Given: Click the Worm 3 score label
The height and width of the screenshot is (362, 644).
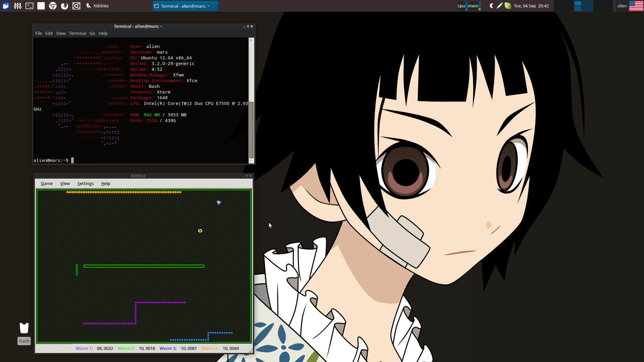Looking at the screenshot, I should (168, 348).
